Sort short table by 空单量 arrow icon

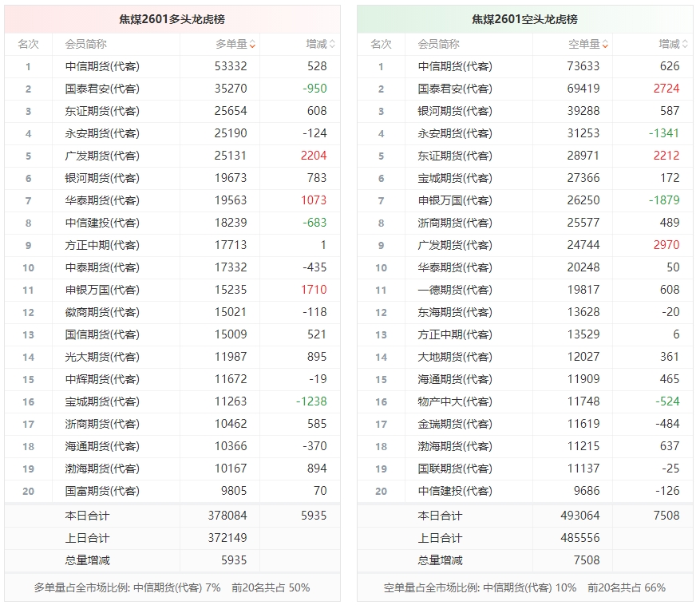pyautogui.click(x=605, y=44)
